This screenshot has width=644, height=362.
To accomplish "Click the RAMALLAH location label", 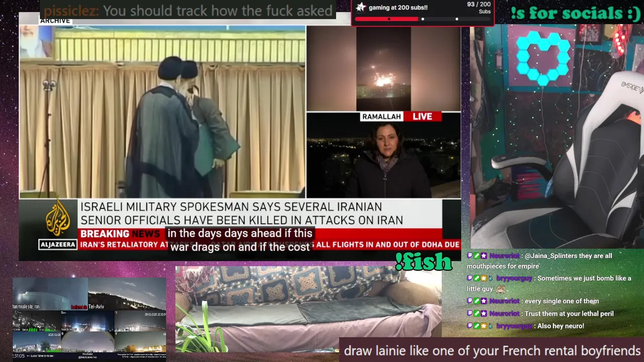I will tap(381, 117).
